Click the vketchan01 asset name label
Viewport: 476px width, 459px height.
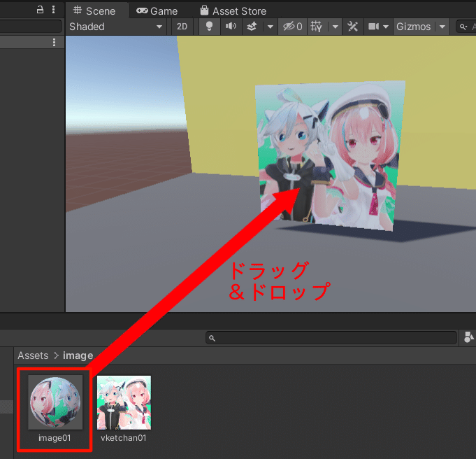pos(124,438)
